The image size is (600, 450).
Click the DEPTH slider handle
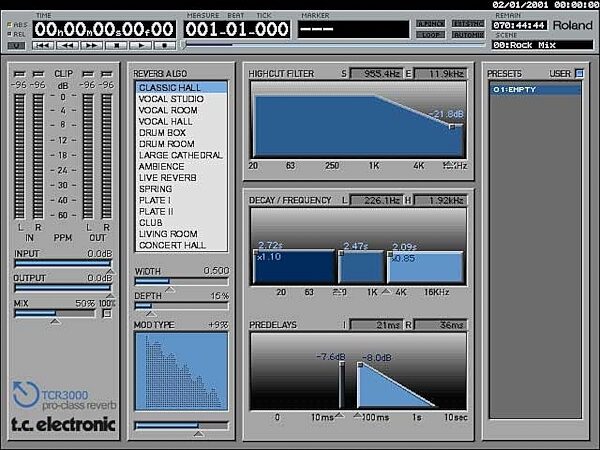[151, 314]
